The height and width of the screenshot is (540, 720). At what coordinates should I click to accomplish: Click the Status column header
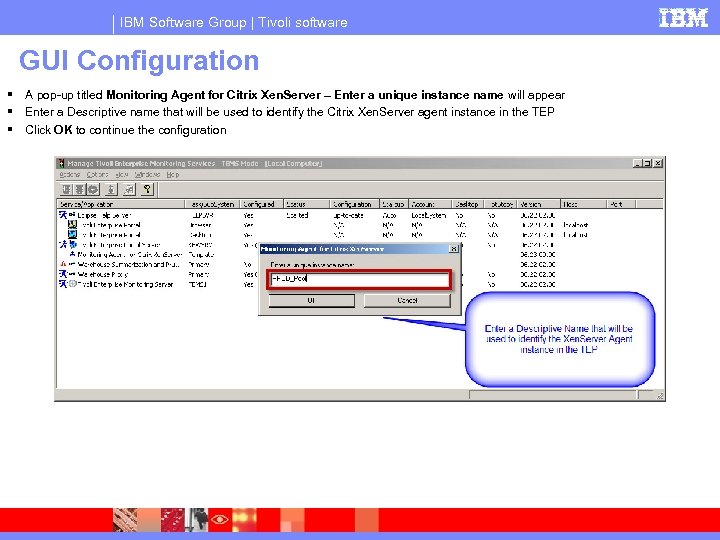(x=306, y=204)
